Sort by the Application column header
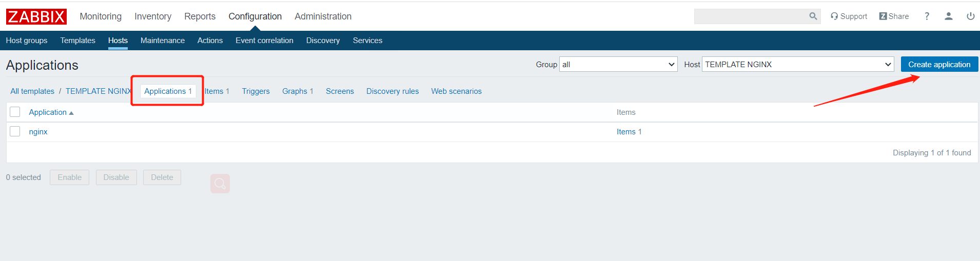The height and width of the screenshot is (261, 980). (51, 112)
